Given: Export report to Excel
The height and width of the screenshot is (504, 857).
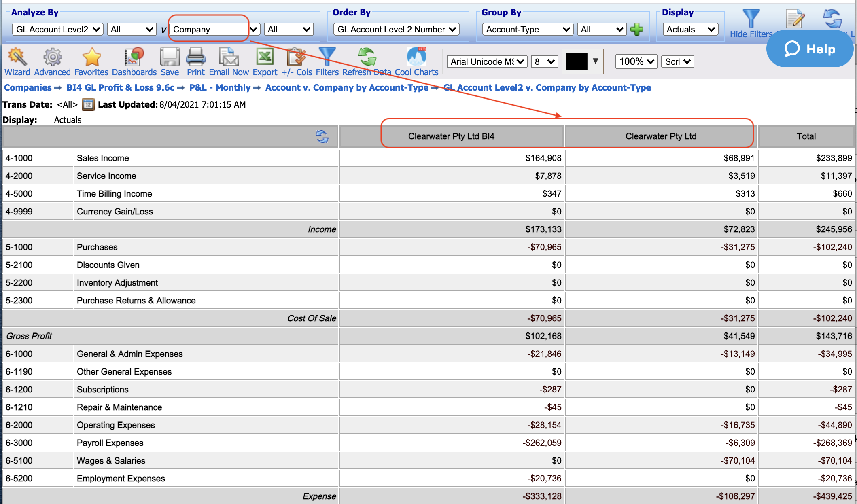Looking at the screenshot, I should (265, 61).
